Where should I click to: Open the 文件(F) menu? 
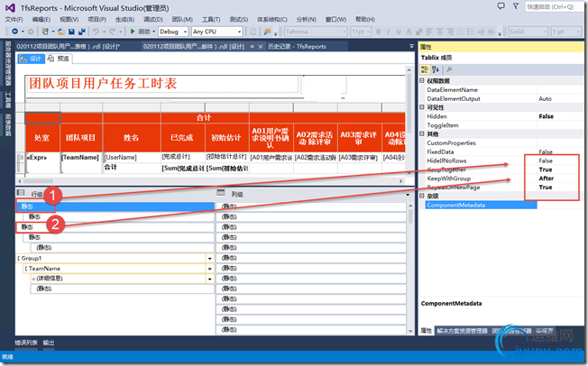pos(14,19)
